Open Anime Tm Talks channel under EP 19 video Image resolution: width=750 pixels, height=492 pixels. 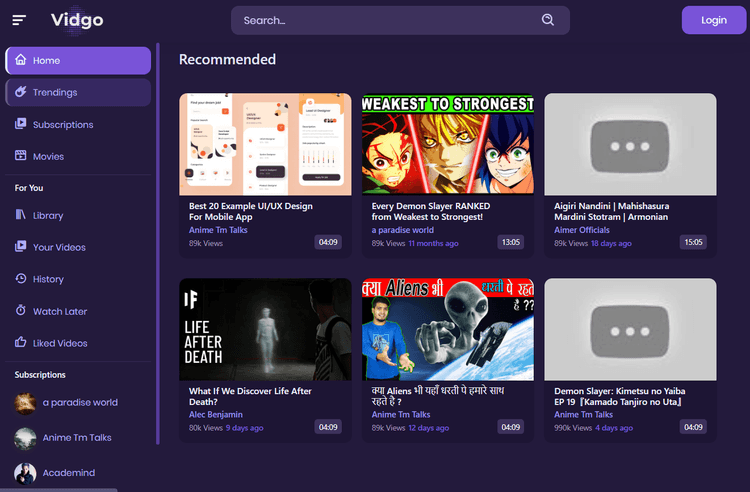(584, 415)
